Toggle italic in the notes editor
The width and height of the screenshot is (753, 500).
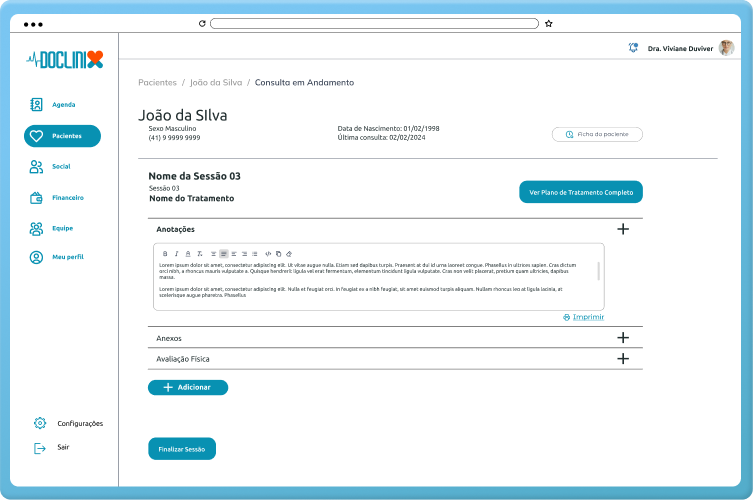tap(176, 254)
